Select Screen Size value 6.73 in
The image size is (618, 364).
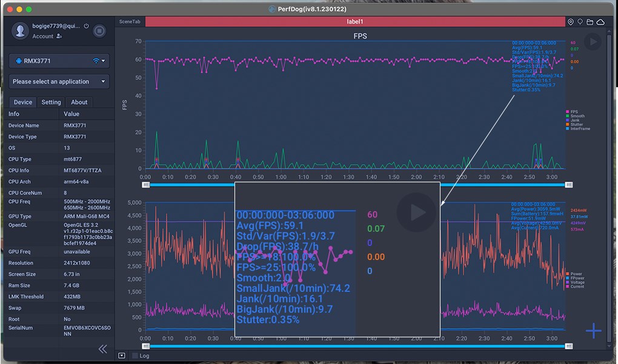[71, 274]
